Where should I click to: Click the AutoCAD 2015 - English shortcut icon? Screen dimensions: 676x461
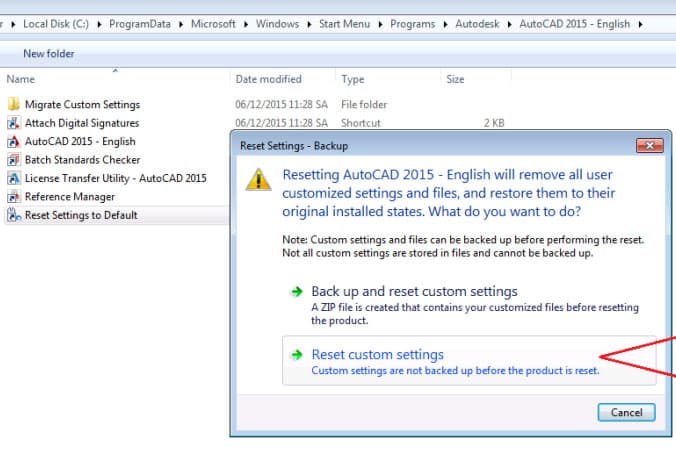pyautogui.click(x=14, y=141)
